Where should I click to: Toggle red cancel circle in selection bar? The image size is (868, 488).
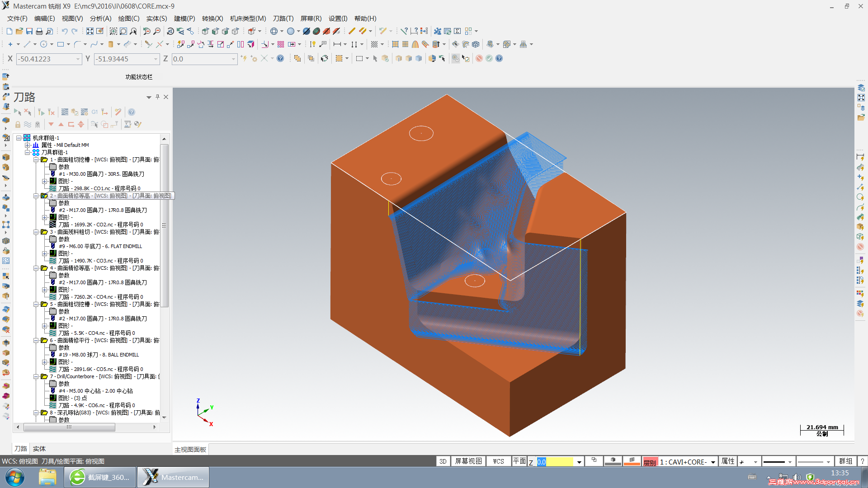tap(479, 58)
